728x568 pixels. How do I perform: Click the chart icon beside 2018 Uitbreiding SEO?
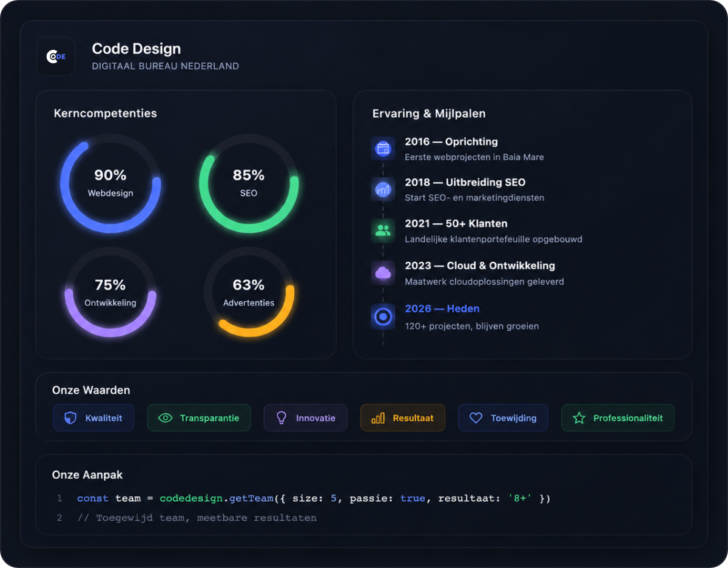[x=383, y=189]
